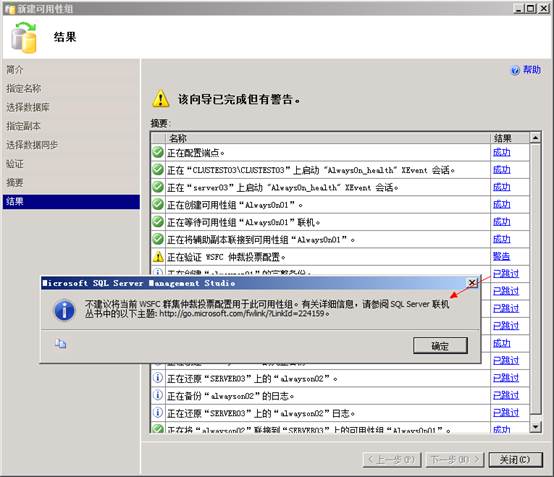Click the 上一步 back button
The width and height of the screenshot is (554, 477).
click(x=392, y=460)
